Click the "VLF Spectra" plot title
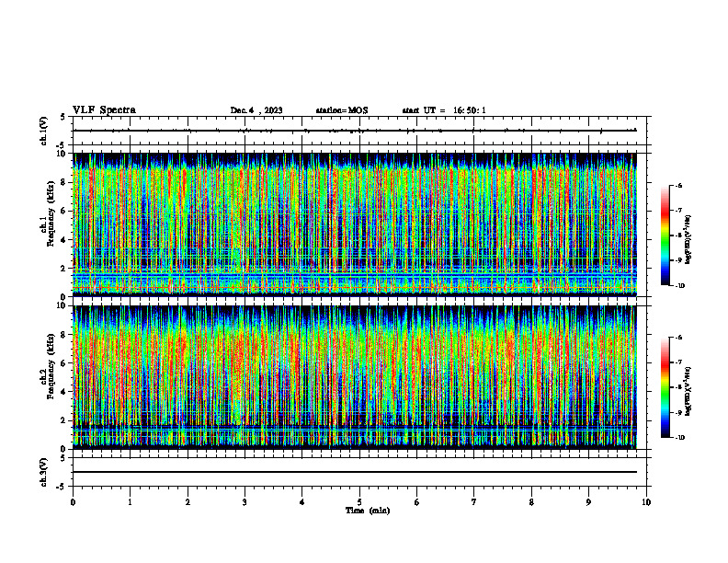 [x=104, y=110]
